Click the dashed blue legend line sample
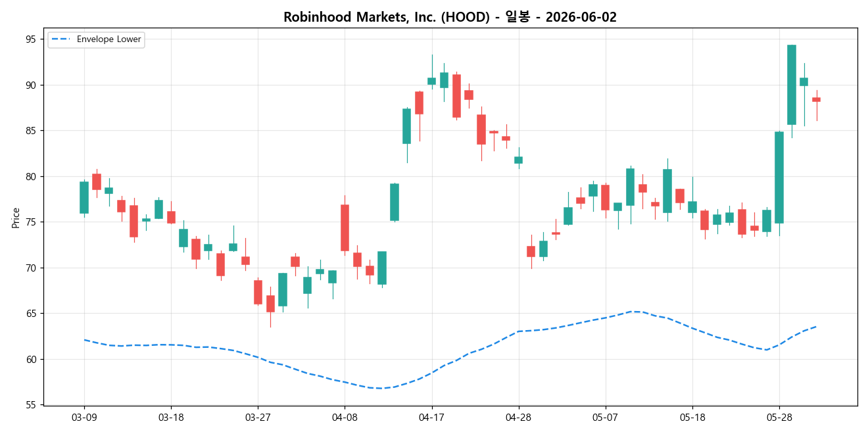Image resolution: width=868 pixels, height=434 pixels. point(60,39)
